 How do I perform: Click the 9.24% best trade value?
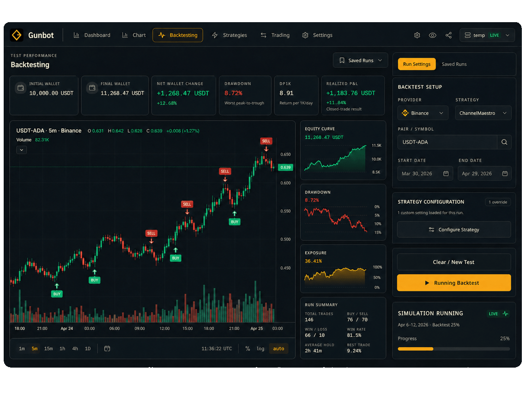[354, 351]
